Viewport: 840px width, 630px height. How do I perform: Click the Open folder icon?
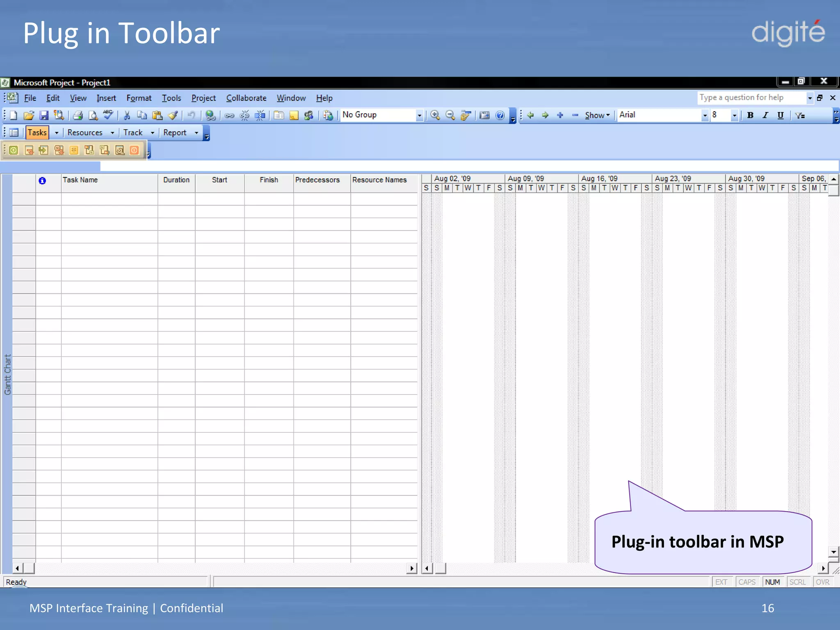point(29,115)
